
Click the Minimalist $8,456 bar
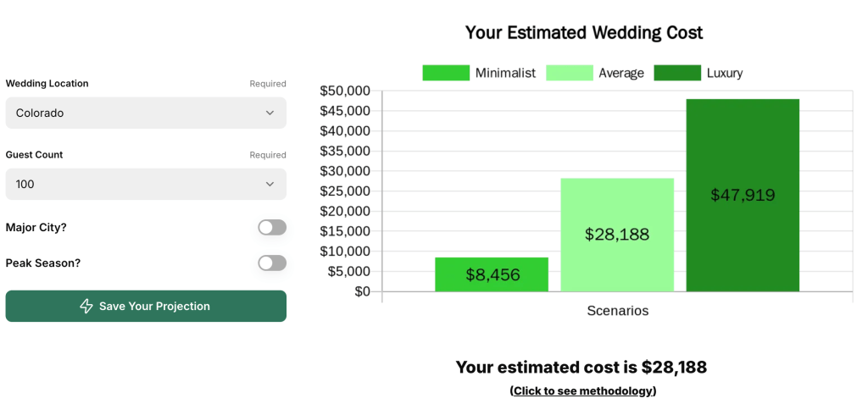492,274
